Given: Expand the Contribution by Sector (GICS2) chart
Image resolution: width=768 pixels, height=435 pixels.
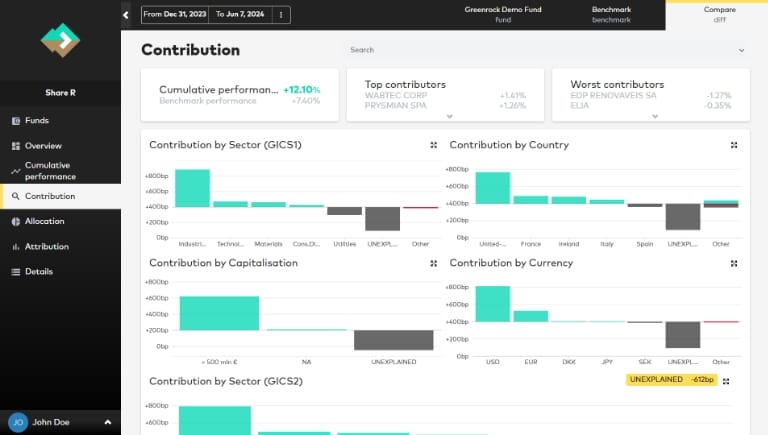Looking at the screenshot, I should (726, 381).
